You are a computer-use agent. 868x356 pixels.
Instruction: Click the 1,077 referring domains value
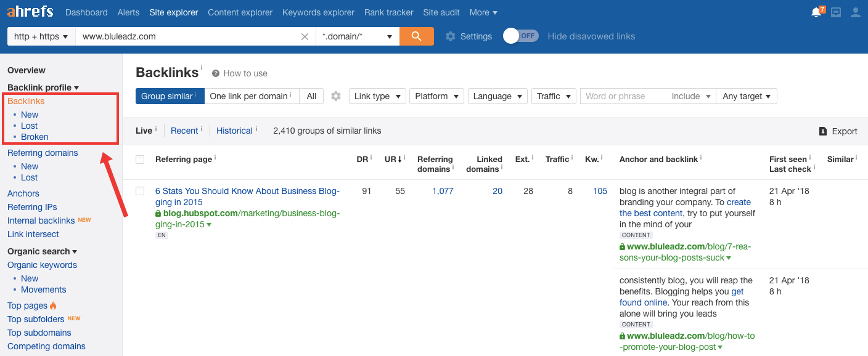pos(443,191)
